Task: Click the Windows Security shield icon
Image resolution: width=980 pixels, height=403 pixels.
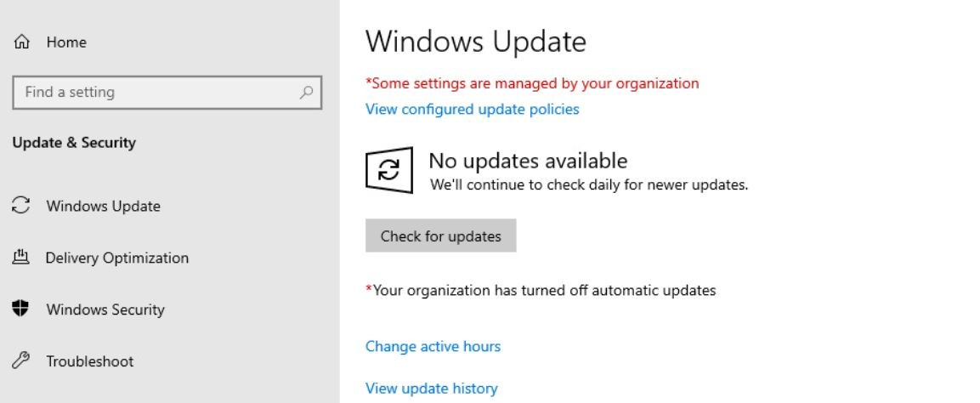Action: pos(20,308)
